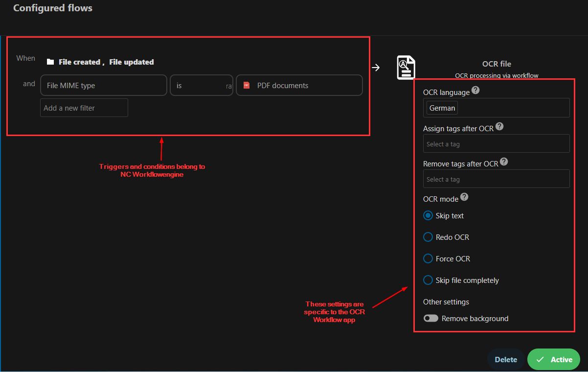Click the German language tag
The image size is (588, 372).
tap(442, 108)
